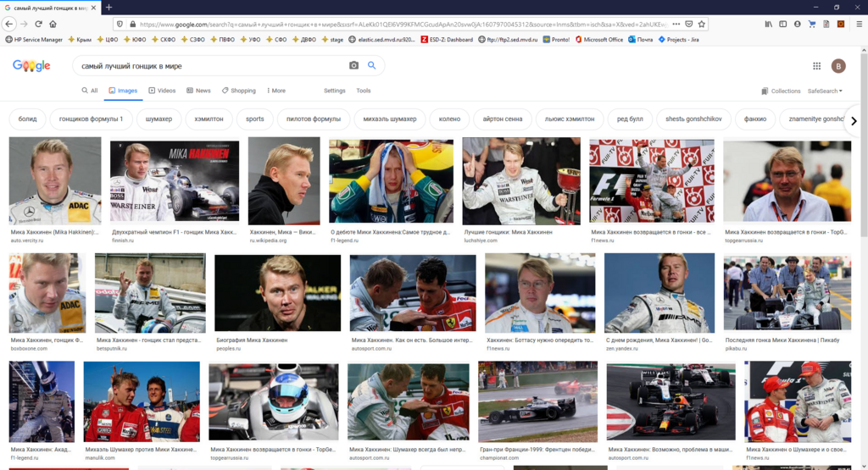Select the фанхио suggestion chip

tap(755, 119)
